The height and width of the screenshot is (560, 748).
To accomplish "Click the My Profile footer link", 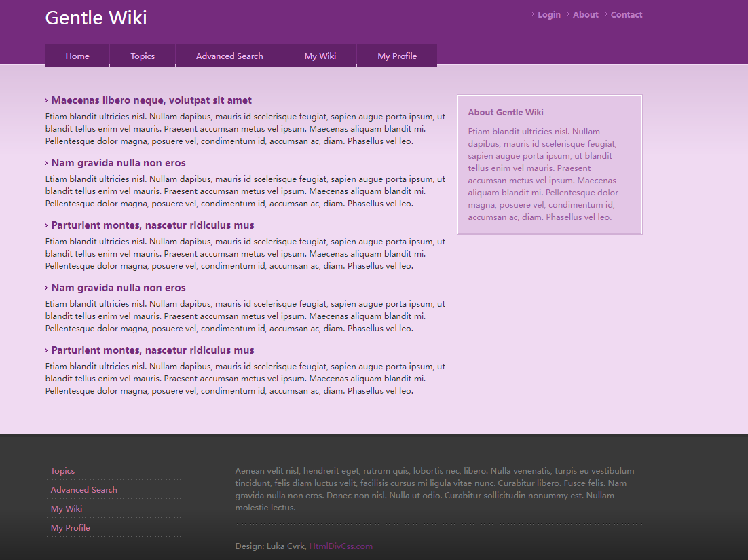I will tap(70, 528).
